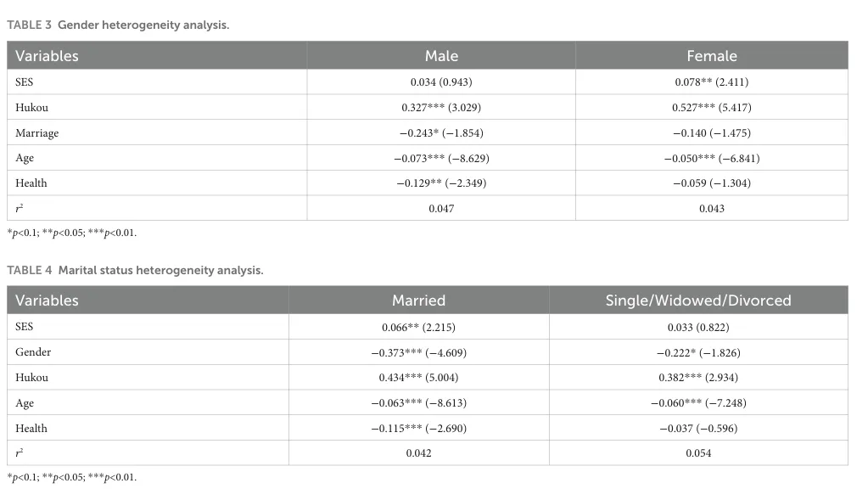Click the Table 3 significance footnote

point(72,233)
